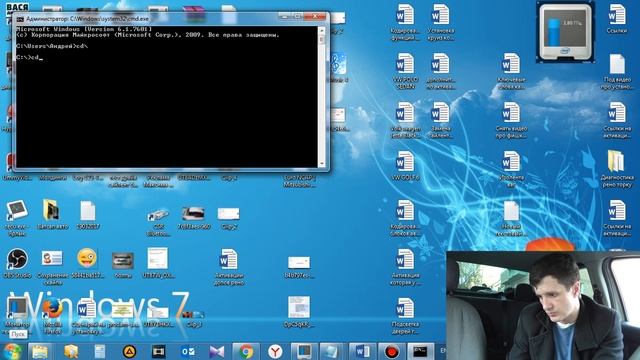640x360 pixels.
Task: Select the Ключевые слова Word document
Action: (x=511, y=71)
